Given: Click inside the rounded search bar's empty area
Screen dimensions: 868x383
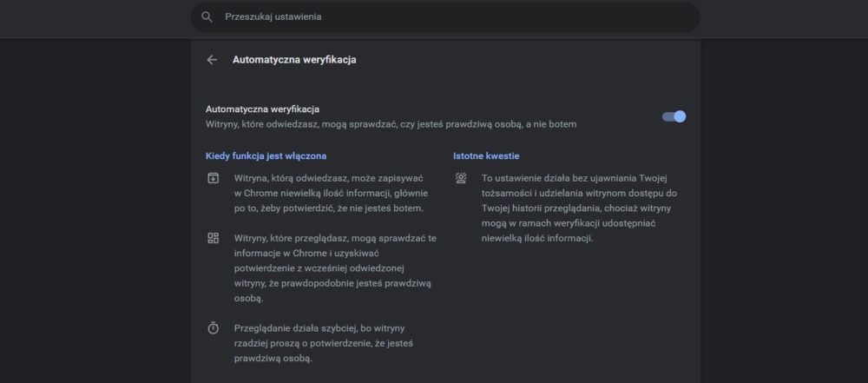Looking at the screenshot, I should (x=510, y=17).
